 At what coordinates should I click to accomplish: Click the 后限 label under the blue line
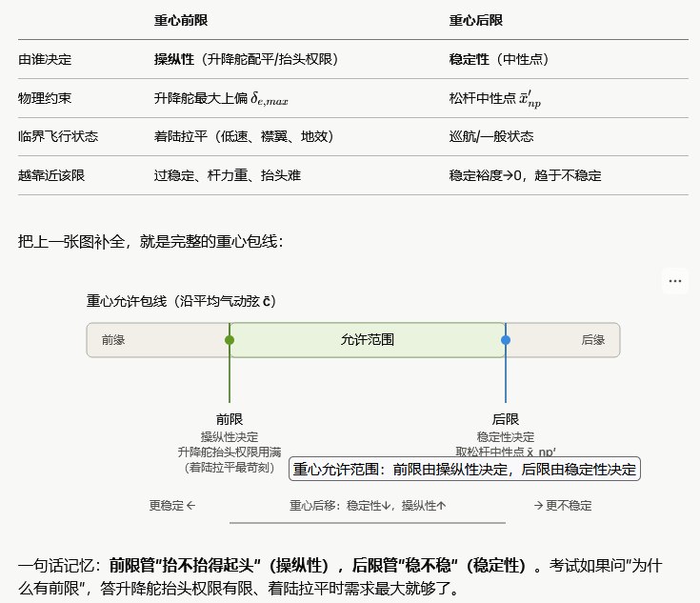(x=506, y=419)
